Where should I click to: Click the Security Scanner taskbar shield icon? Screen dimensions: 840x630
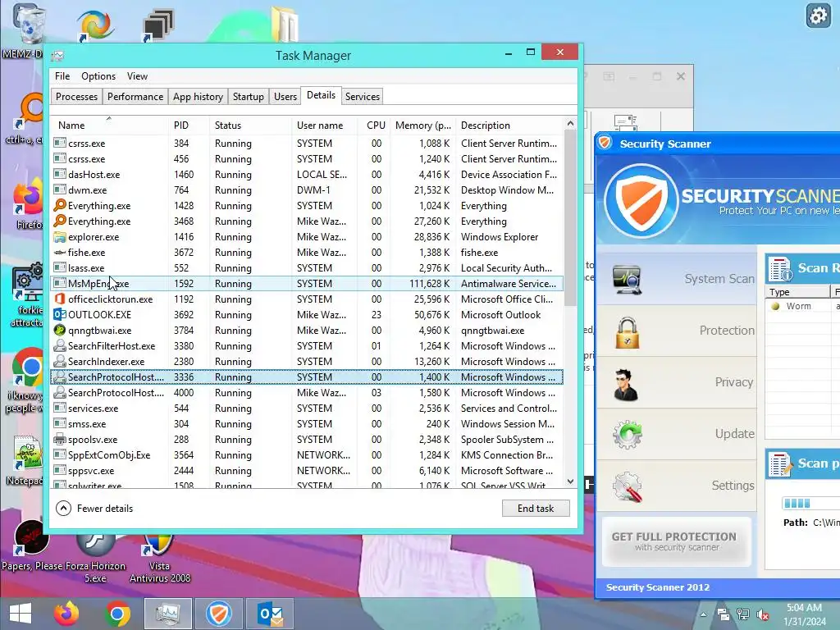[218, 614]
